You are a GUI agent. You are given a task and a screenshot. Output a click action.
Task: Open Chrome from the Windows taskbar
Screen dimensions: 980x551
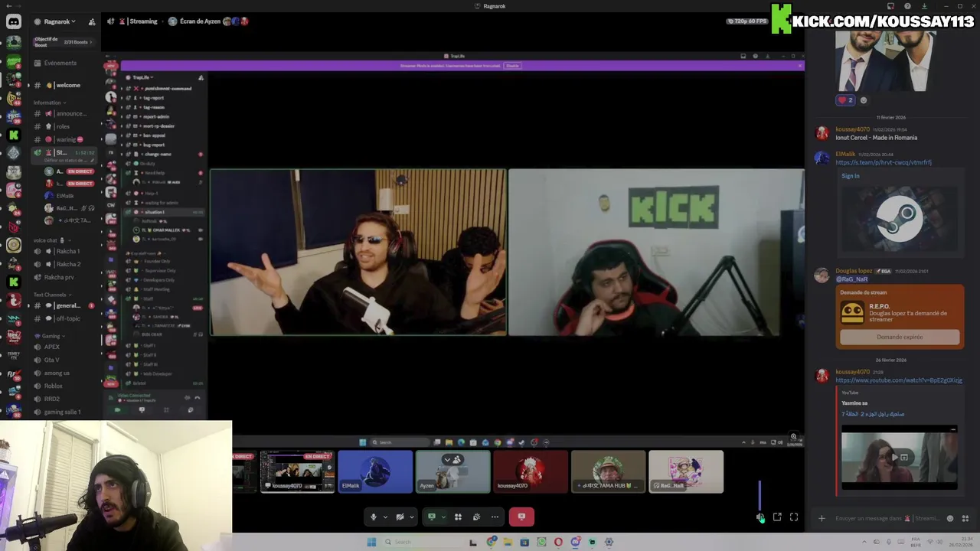(x=492, y=542)
